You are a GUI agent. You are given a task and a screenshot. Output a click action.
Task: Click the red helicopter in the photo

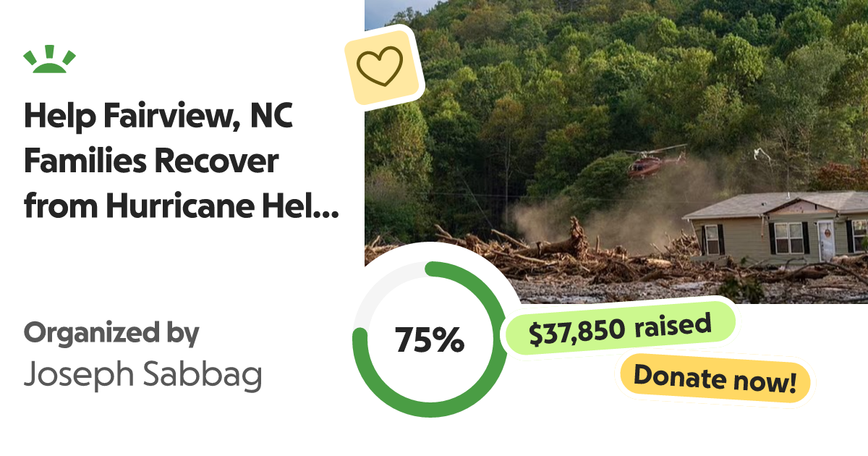[655, 161]
